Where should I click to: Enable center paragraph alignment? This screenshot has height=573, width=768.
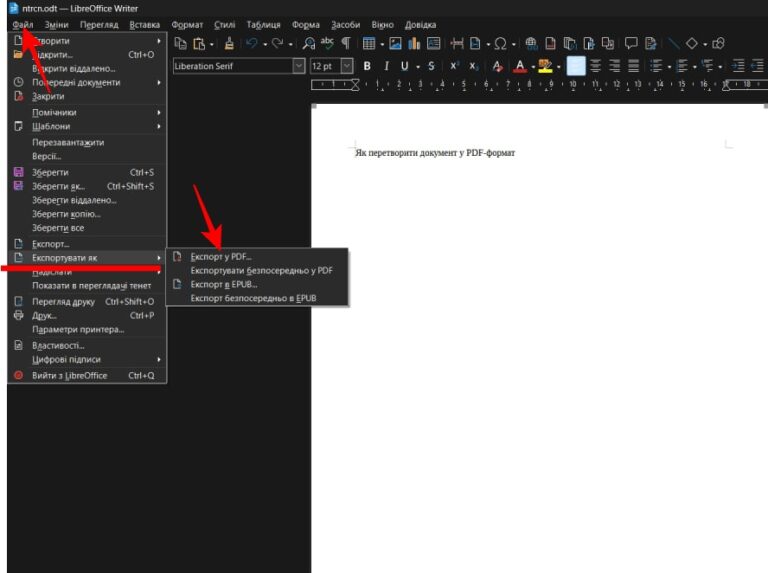coord(595,66)
